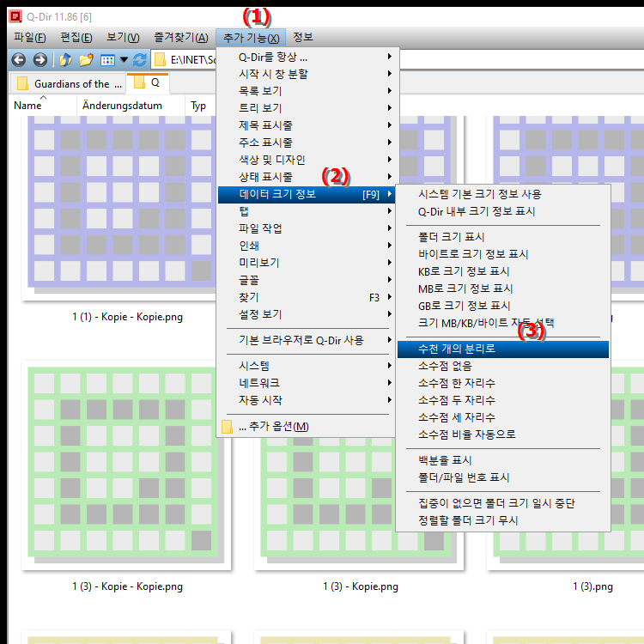
Task: Go back with the left arrow button
Action: (x=19, y=60)
